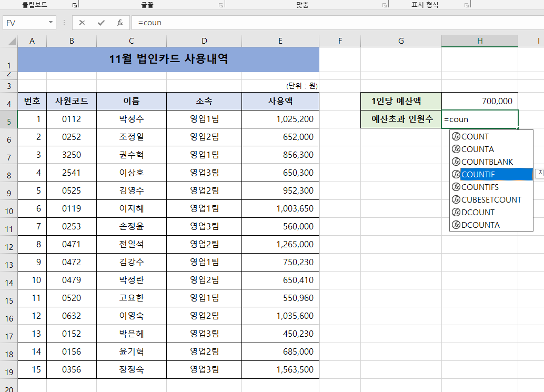Viewport: 544px width, 392px height.
Task: Select column E header
Action: point(280,41)
